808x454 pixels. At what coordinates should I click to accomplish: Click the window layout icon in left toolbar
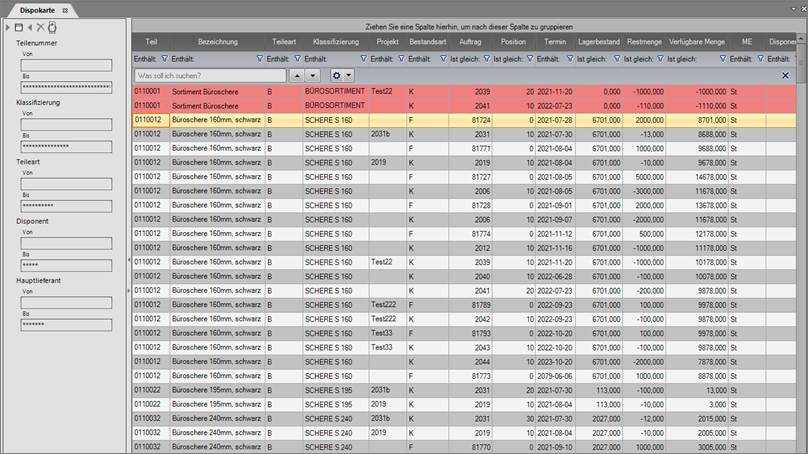(x=18, y=27)
